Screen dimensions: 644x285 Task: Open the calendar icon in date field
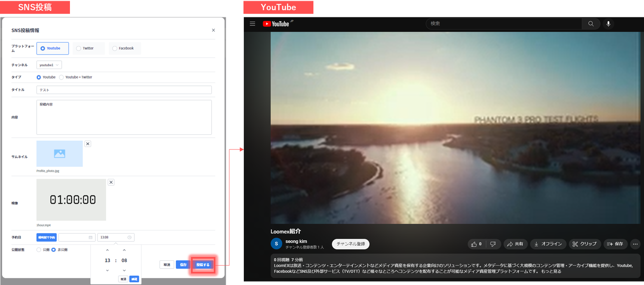click(x=91, y=237)
